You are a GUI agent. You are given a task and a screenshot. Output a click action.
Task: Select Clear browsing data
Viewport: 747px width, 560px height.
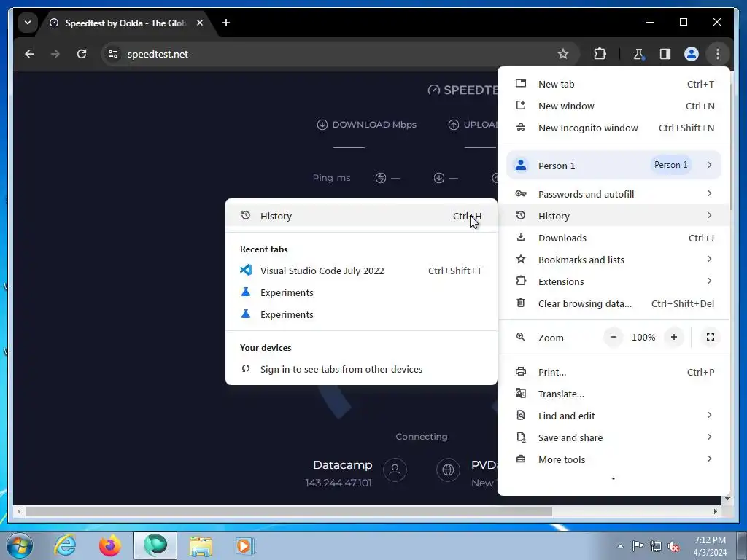[614, 303]
